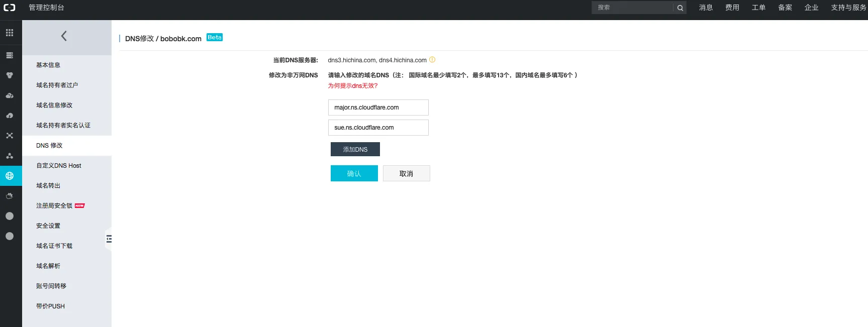868x327 pixels.
Task: Click the three-circles cluster icon in sidebar
Action: point(10,75)
